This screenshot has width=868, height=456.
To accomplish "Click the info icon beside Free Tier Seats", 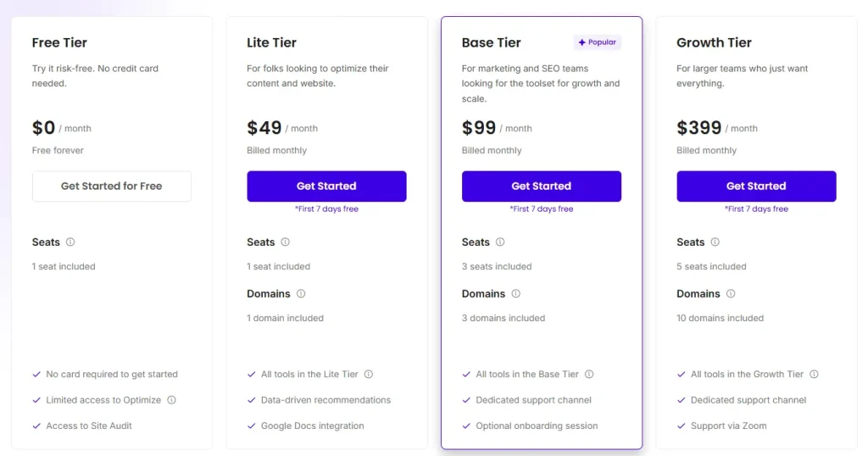I will point(70,242).
